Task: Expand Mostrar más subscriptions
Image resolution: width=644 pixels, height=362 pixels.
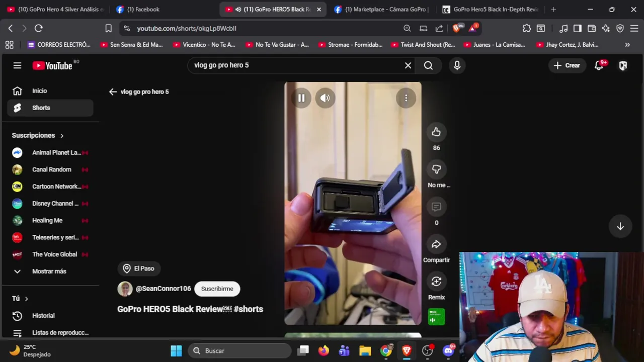Action: click(50, 271)
